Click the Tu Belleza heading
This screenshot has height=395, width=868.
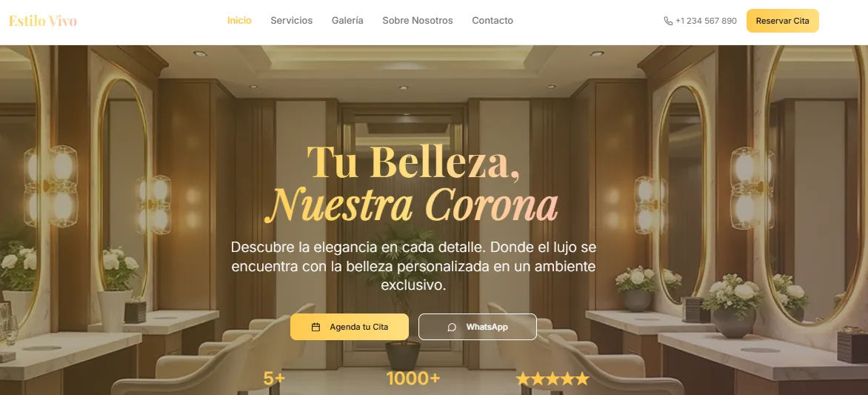click(413, 162)
